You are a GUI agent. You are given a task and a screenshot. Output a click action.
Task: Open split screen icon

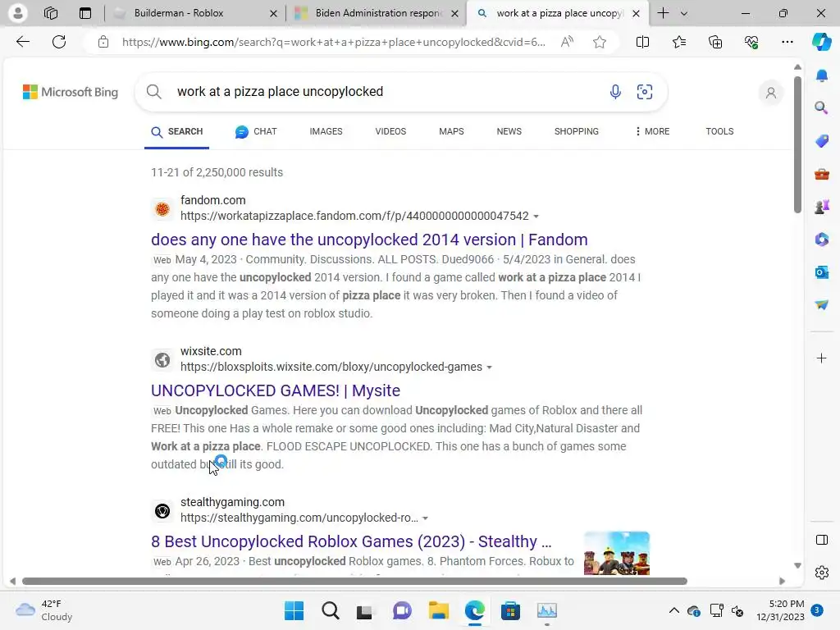point(642,42)
